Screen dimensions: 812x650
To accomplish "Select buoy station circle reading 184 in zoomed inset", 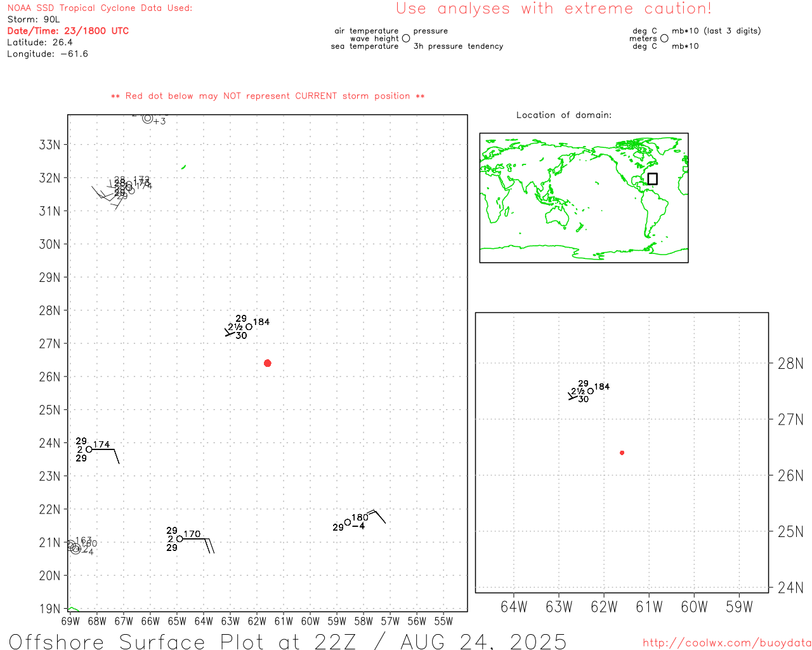I will click(x=591, y=391).
